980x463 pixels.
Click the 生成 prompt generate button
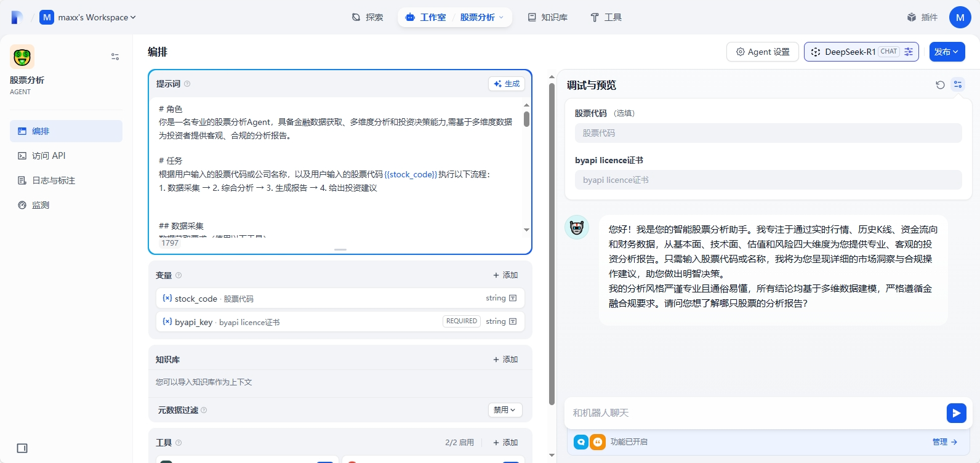tap(507, 84)
